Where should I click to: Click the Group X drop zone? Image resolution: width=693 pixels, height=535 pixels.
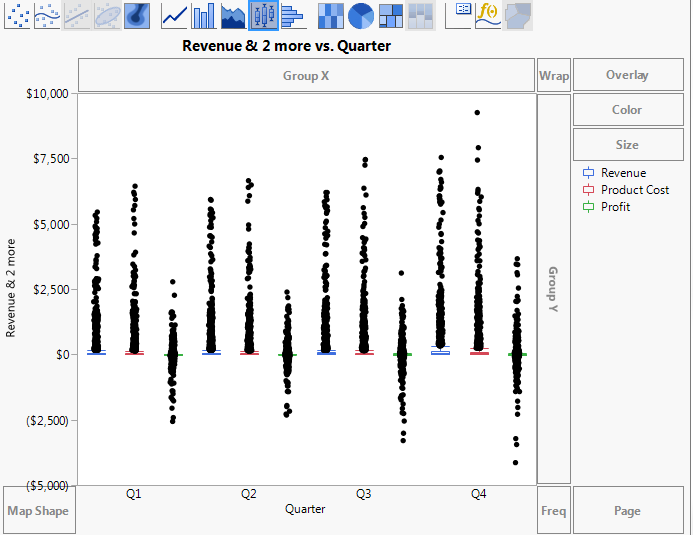[306, 76]
